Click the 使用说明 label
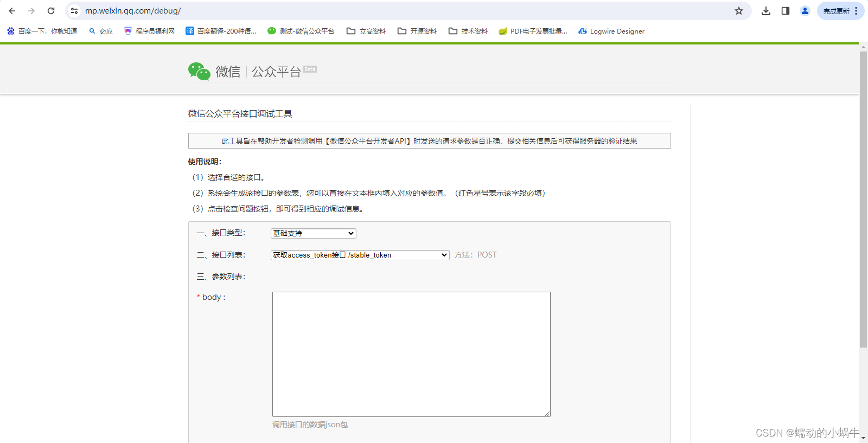 [205, 162]
